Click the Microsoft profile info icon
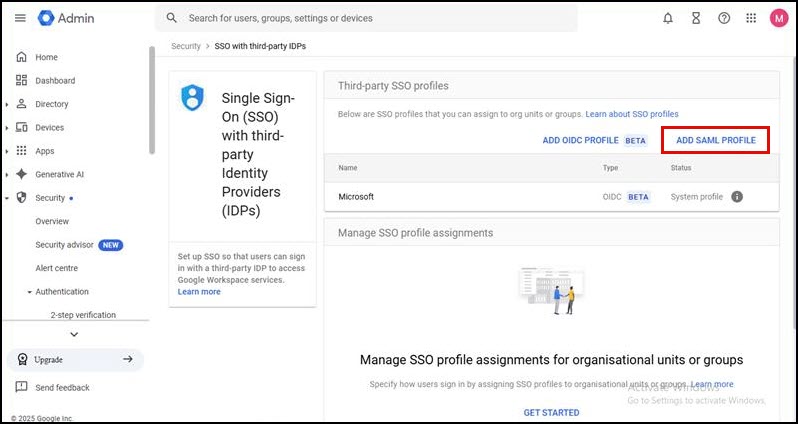 click(737, 197)
